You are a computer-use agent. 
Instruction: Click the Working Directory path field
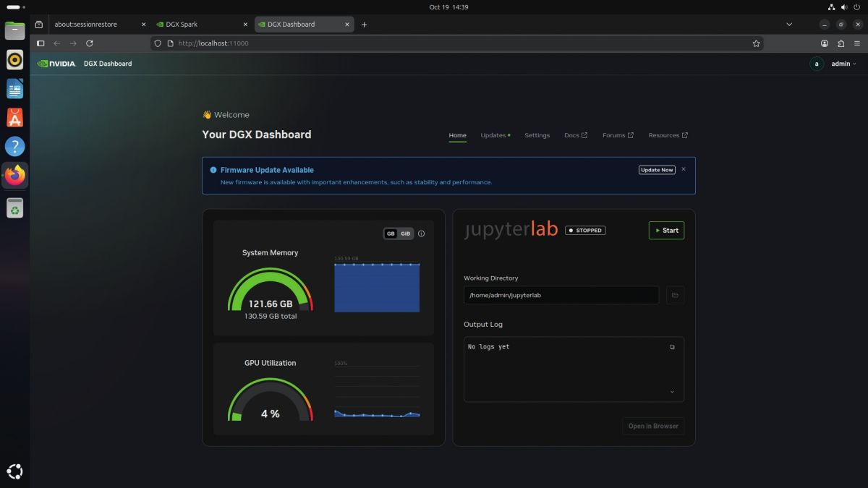click(561, 295)
